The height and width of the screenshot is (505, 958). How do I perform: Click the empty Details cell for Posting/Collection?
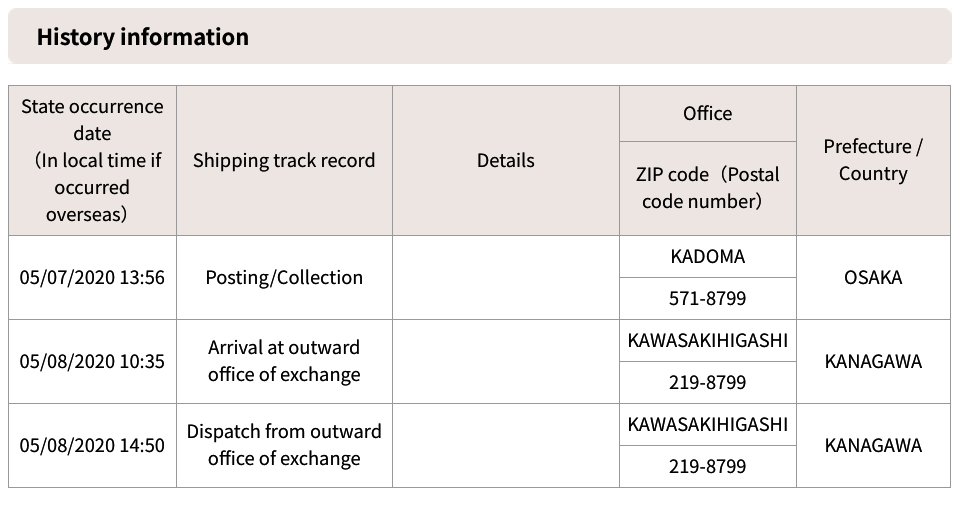tap(505, 277)
